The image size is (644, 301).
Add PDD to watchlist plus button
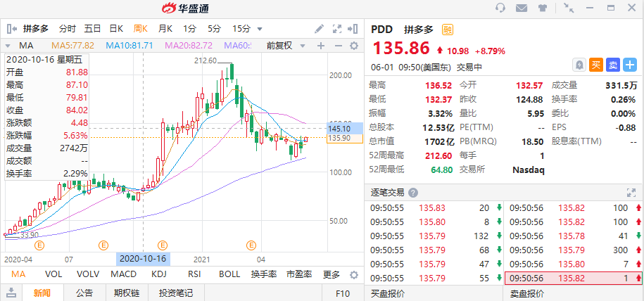click(x=629, y=65)
